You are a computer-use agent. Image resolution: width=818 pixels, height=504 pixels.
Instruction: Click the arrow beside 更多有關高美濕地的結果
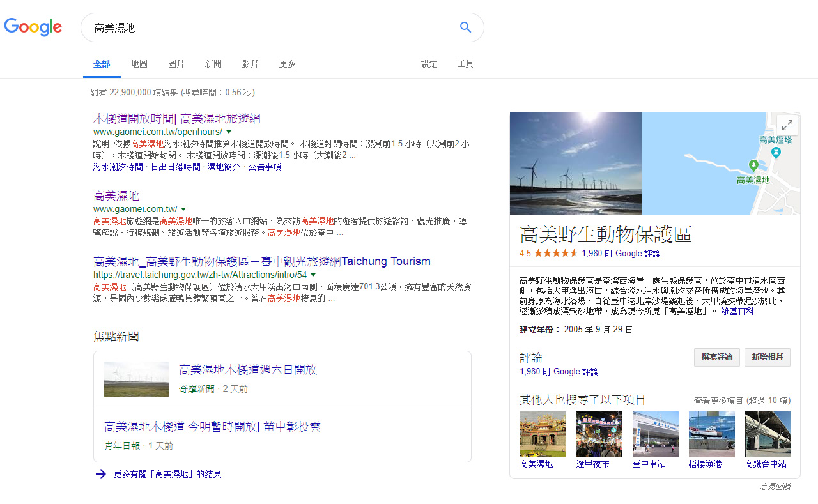tap(100, 474)
